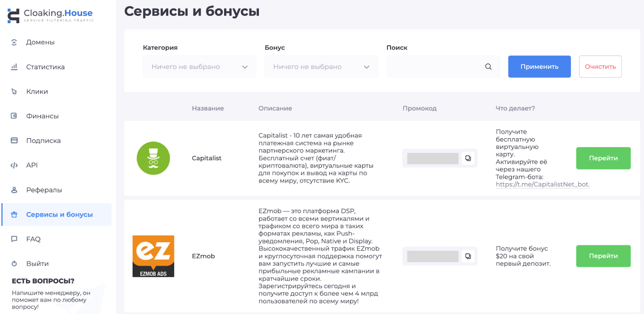Click the search magnifier icon
Screen dimensions: 644x314
[x=488, y=67]
